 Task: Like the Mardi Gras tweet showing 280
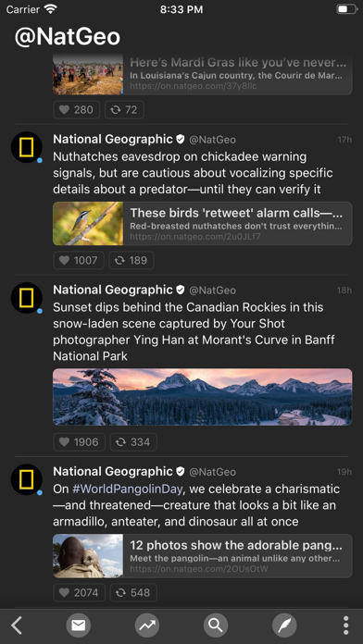(77, 110)
